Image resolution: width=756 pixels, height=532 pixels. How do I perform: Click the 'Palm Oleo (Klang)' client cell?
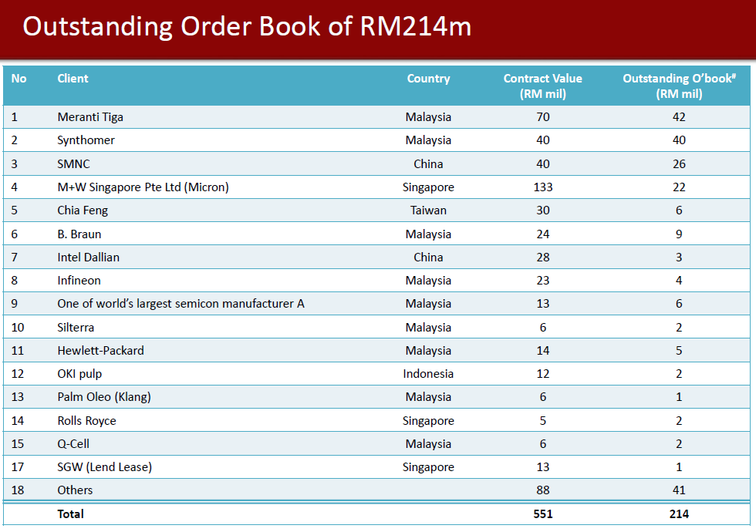(104, 397)
